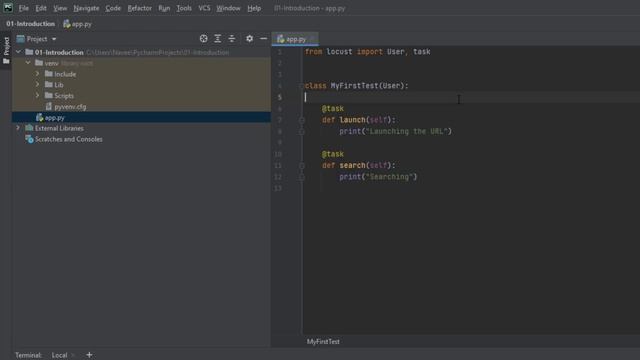Close the app.py editor tab
This screenshot has height=360, width=640.
(312, 39)
